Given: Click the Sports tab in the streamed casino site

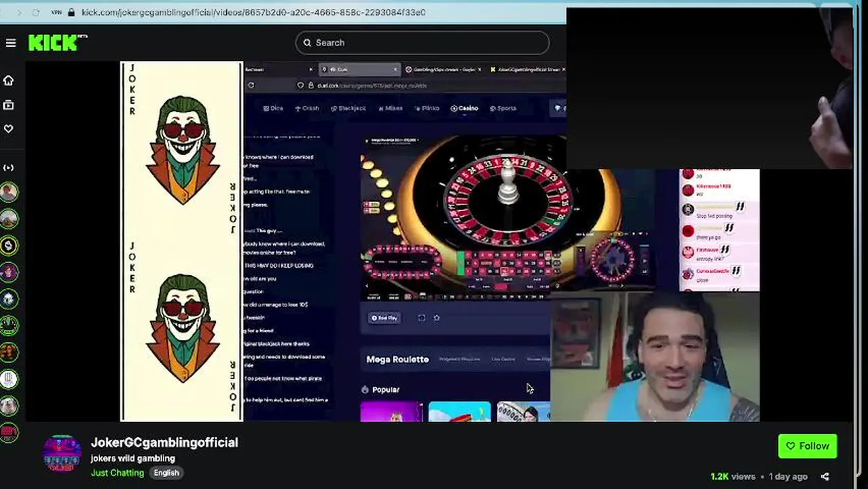Looking at the screenshot, I should [503, 108].
